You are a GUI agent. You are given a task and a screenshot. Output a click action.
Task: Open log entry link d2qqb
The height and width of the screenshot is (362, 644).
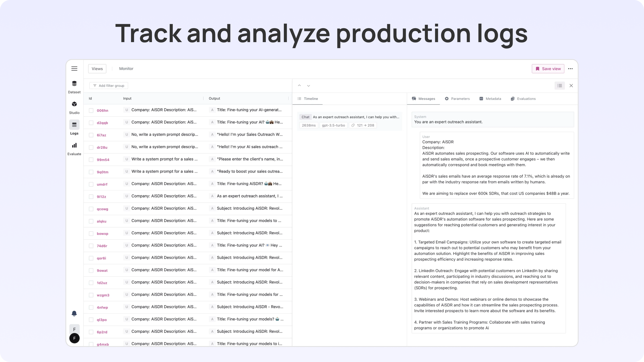click(x=102, y=123)
